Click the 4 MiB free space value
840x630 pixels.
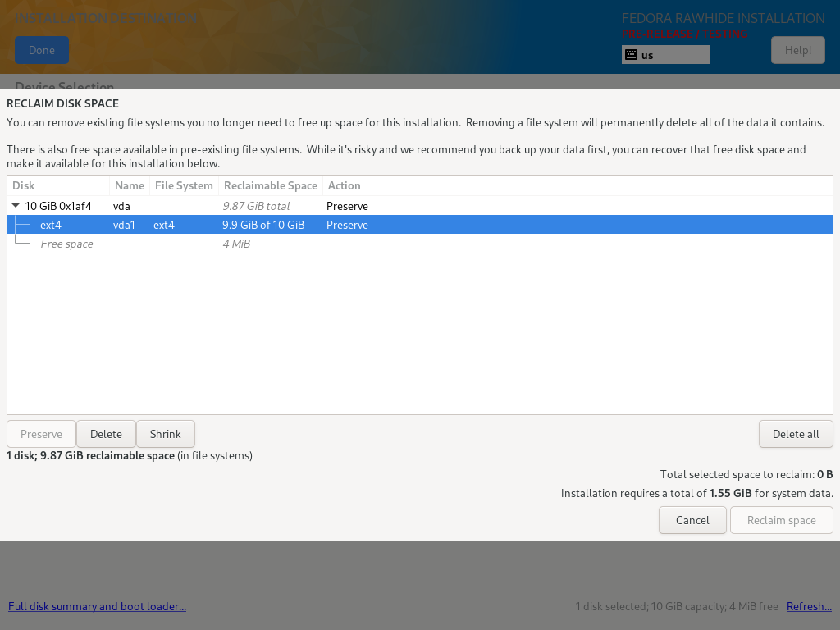pyautogui.click(x=236, y=244)
